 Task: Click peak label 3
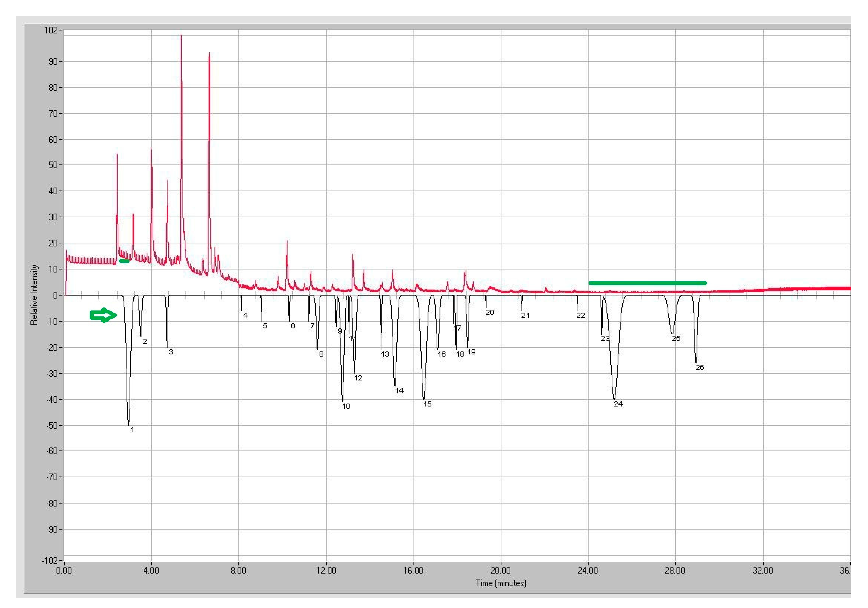coord(171,352)
